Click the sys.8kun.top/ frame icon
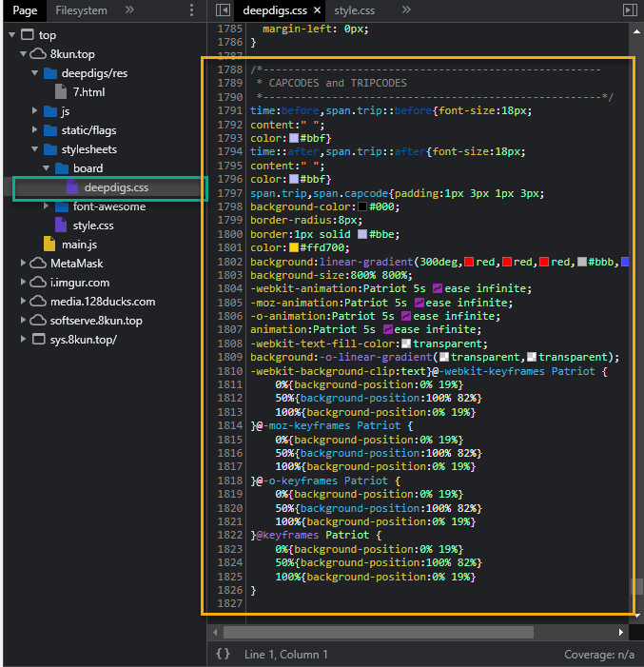This screenshot has width=644, height=667. 39,340
